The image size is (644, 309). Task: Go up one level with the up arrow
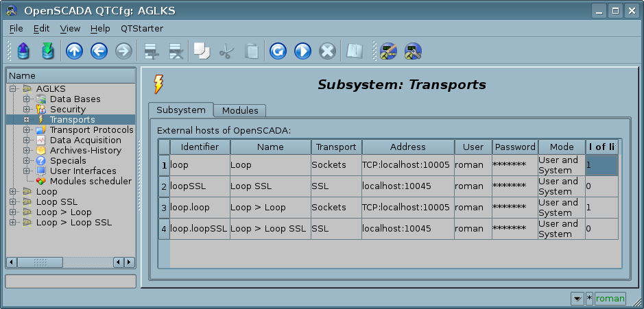click(x=74, y=51)
